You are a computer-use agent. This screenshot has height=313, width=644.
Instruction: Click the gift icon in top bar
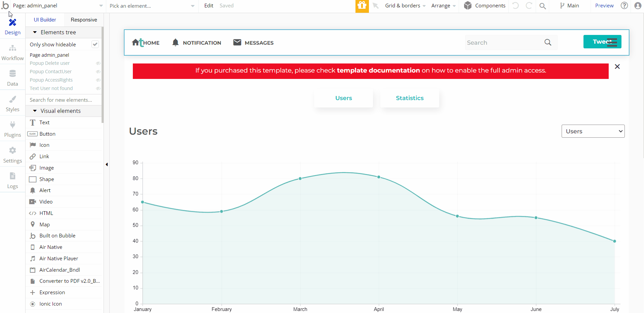click(362, 6)
